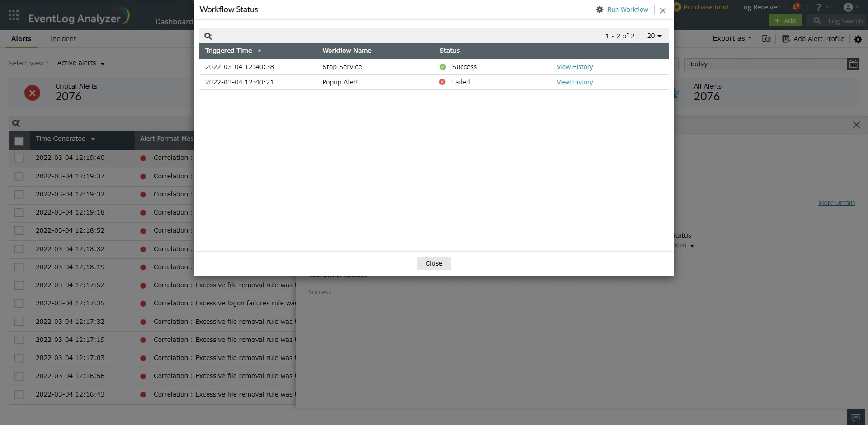Image resolution: width=868 pixels, height=425 pixels.
Task: Click red Failed status icon
Action: point(442,82)
